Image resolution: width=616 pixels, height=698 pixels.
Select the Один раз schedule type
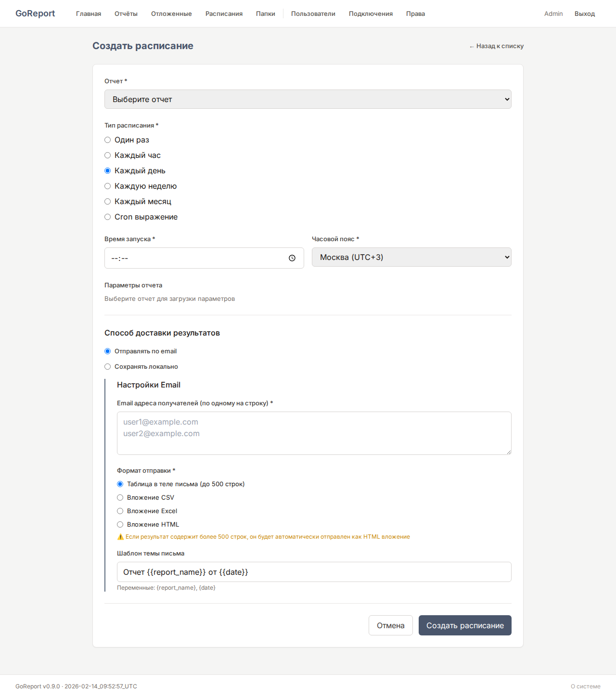108,140
